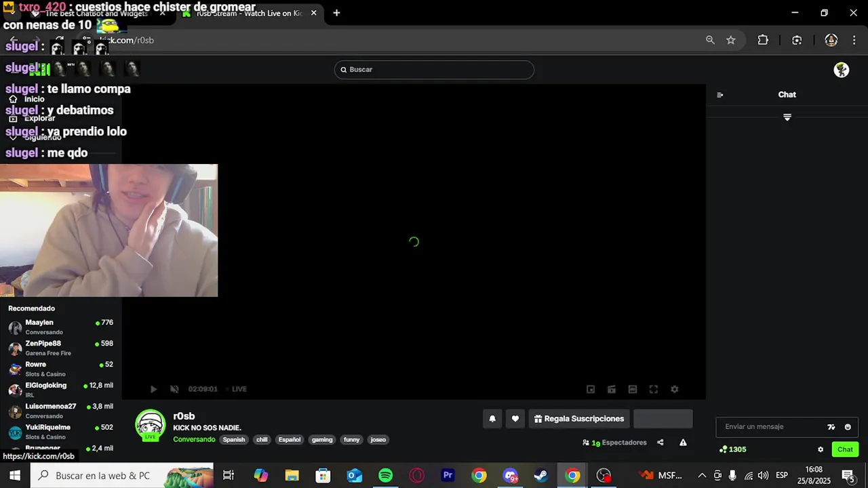Open File Explorer from the taskbar
Viewport: 868px width, 488px height.
(292, 476)
